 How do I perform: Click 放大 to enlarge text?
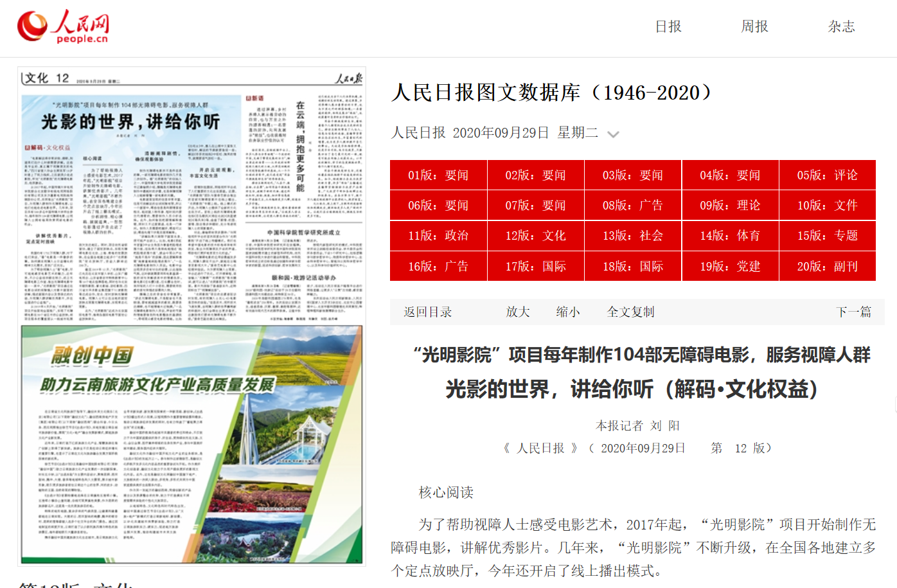point(518,312)
